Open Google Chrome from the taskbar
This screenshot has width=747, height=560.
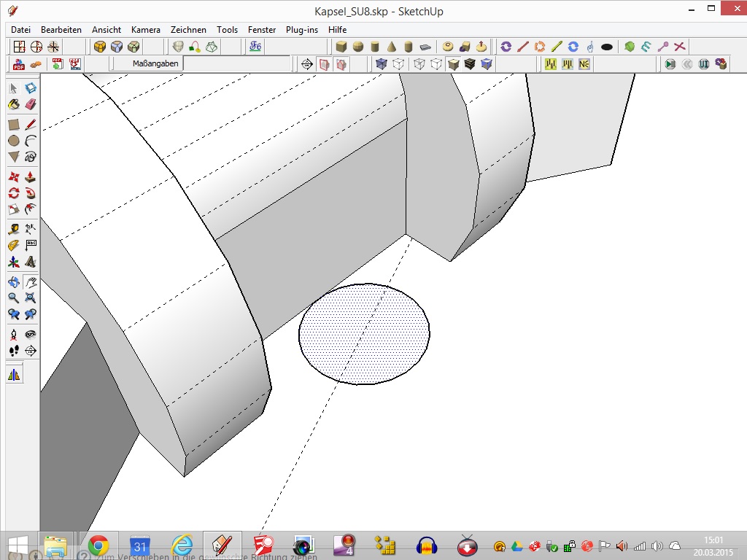click(98, 545)
